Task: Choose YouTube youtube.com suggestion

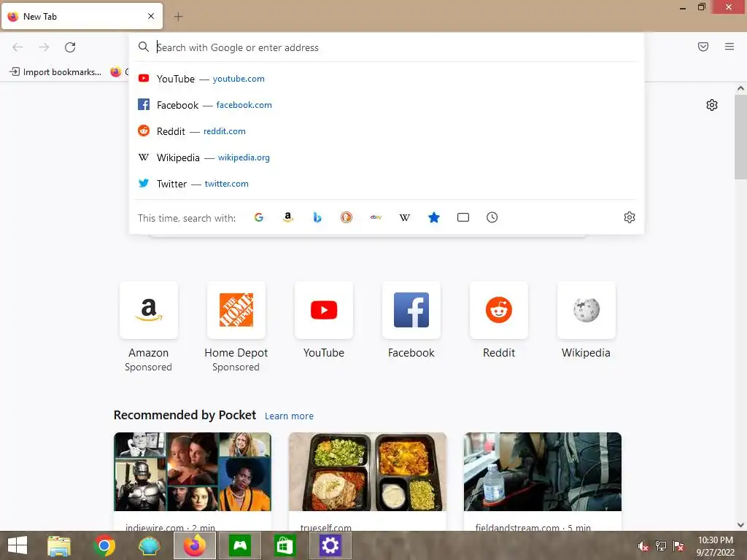Action: [387, 79]
